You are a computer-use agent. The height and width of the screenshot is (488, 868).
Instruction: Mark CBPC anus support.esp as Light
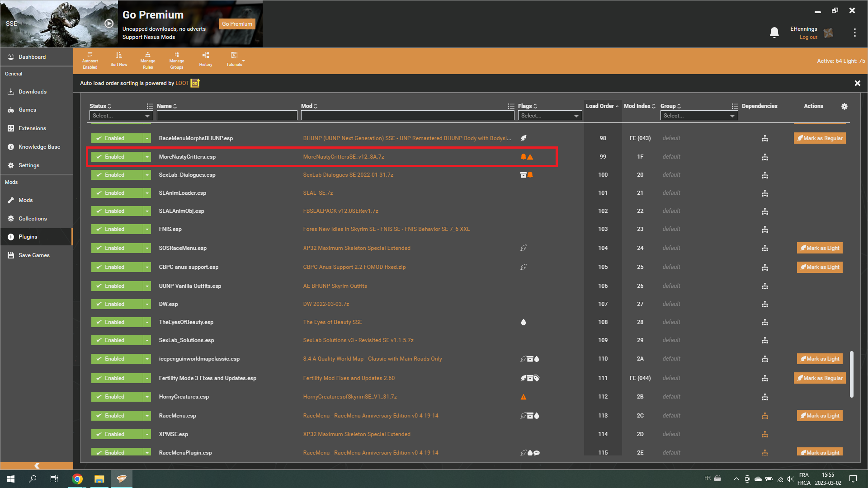click(820, 267)
